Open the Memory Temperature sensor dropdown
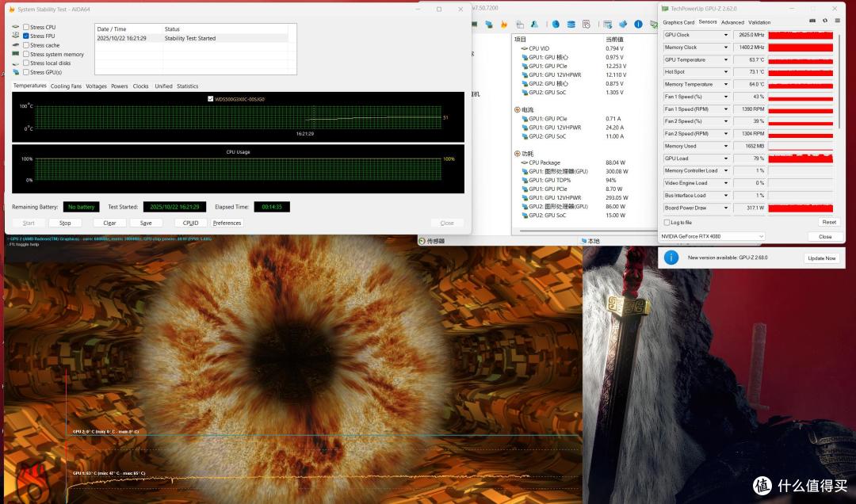This screenshot has width=856, height=504. (726, 85)
